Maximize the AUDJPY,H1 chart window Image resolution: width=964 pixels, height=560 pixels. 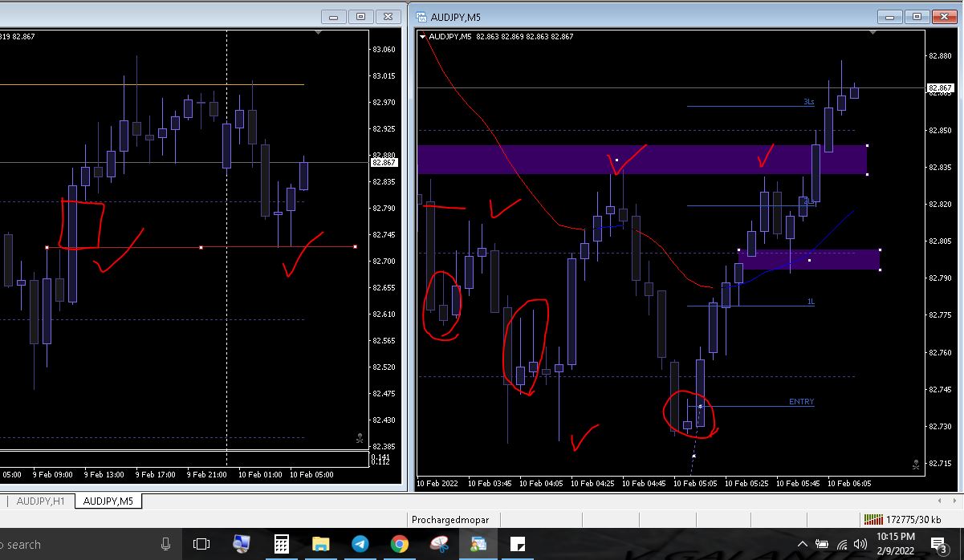(361, 16)
